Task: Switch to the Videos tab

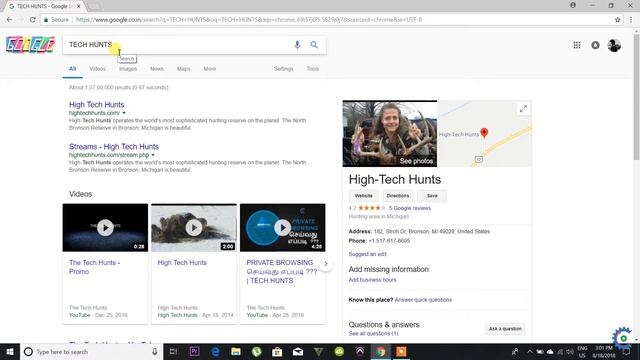Action: [x=98, y=69]
